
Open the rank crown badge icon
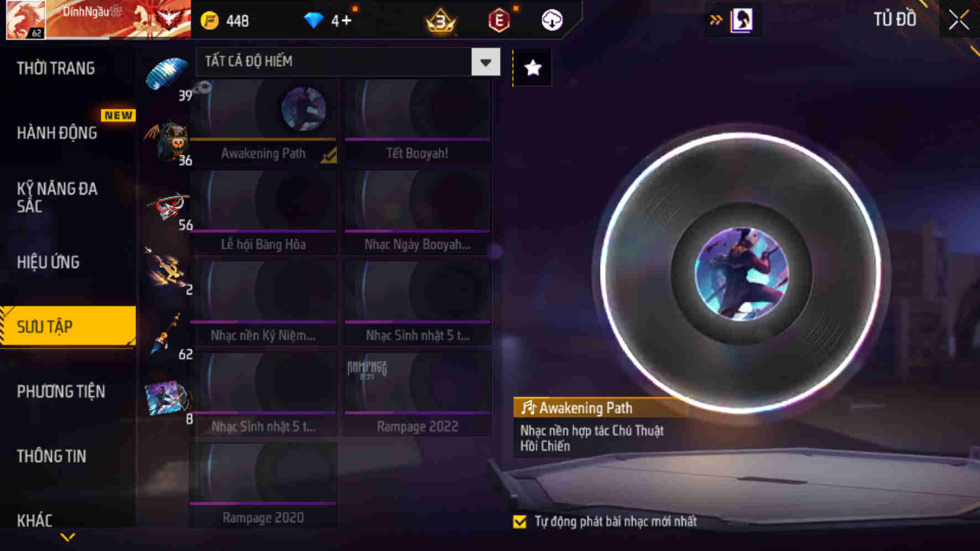coord(441,20)
